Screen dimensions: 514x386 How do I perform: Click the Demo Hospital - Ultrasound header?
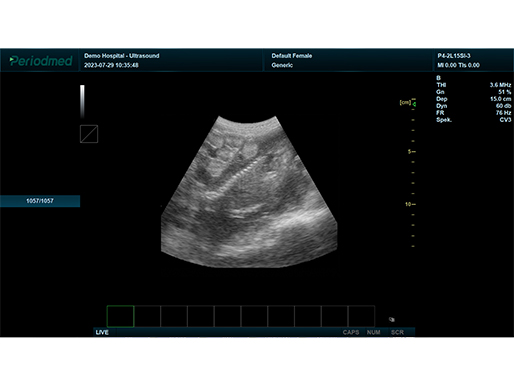tap(122, 56)
